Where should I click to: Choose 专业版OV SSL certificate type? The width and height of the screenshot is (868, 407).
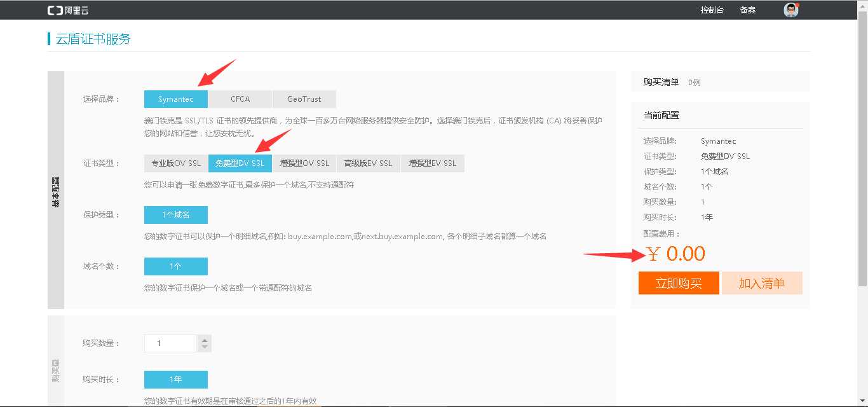(x=176, y=163)
